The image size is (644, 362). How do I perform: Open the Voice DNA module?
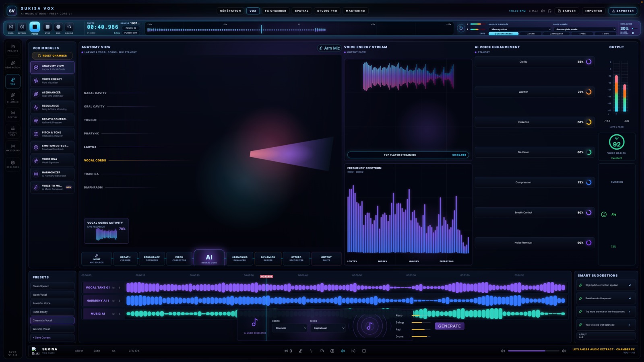click(x=52, y=160)
